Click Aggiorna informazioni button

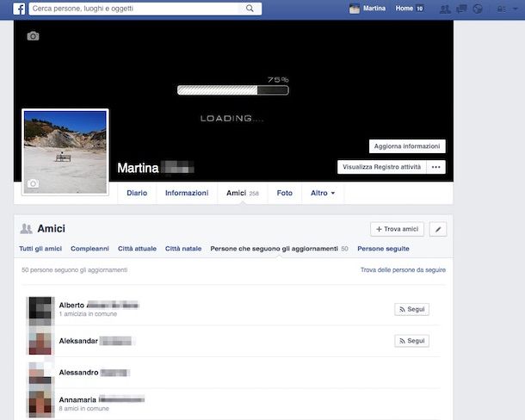[407, 146]
